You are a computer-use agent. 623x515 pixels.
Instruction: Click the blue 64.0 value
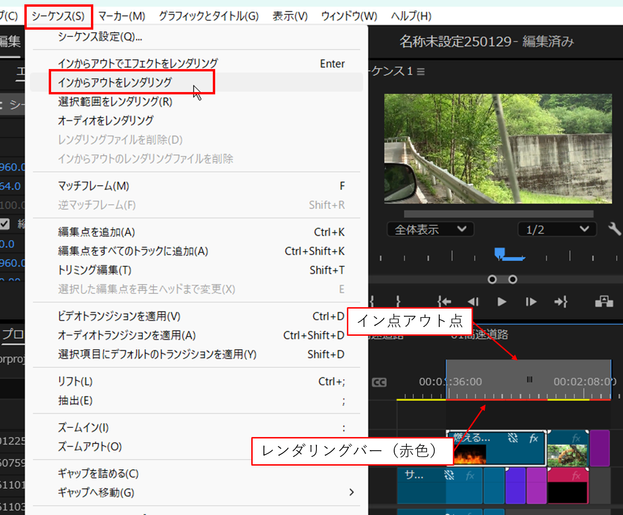tap(10, 186)
